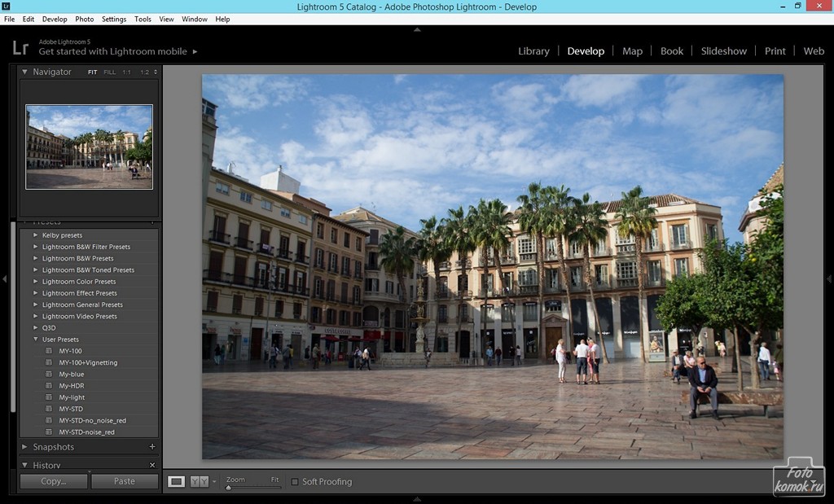
Task: Set Navigator zoom to 1:1
Action: [126, 72]
